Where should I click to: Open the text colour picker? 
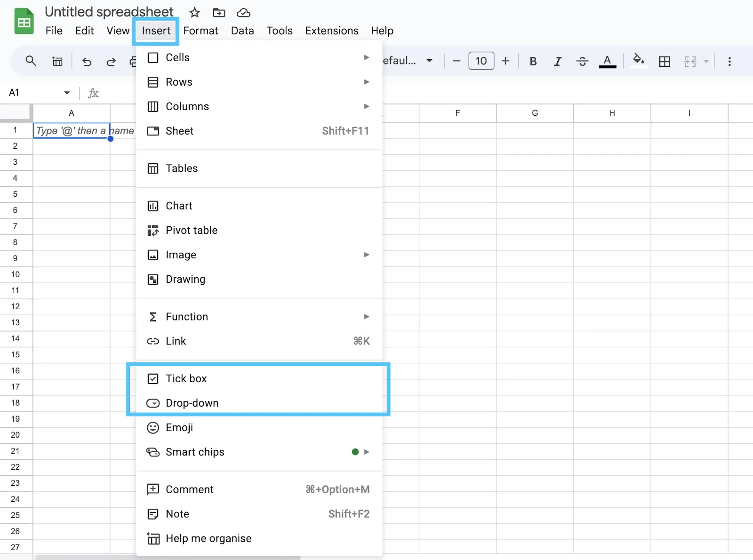tap(608, 61)
